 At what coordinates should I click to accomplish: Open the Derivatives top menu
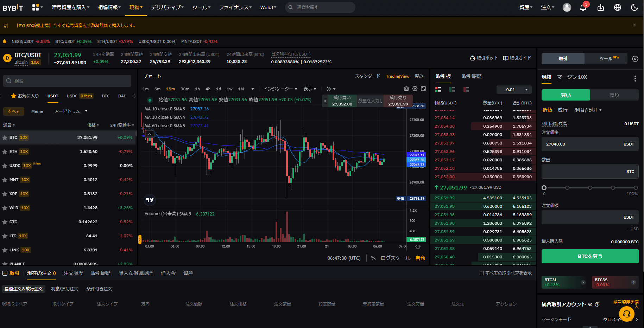pyautogui.click(x=167, y=7)
